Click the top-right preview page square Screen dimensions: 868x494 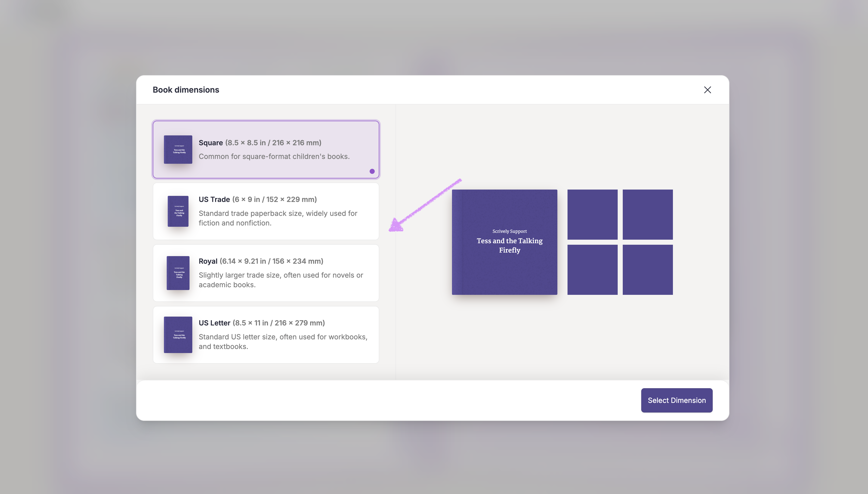click(648, 214)
